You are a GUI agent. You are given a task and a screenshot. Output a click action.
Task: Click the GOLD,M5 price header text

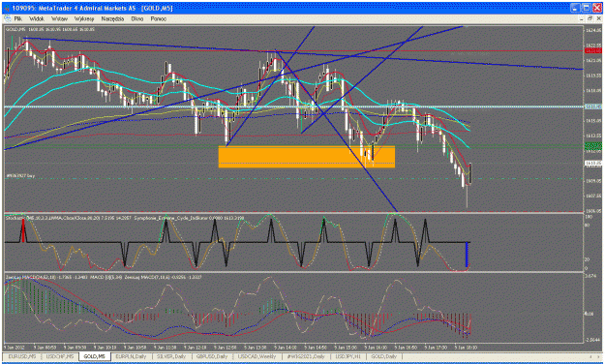(x=50, y=29)
